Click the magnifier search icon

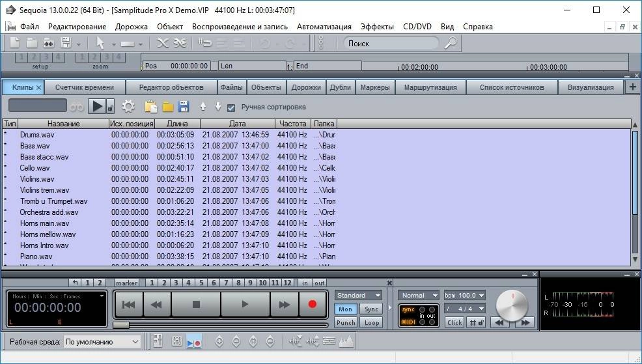tap(451, 42)
